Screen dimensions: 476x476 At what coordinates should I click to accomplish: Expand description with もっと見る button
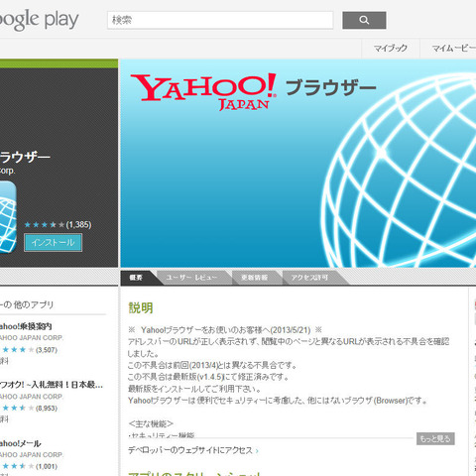click(x=435, y=438)
